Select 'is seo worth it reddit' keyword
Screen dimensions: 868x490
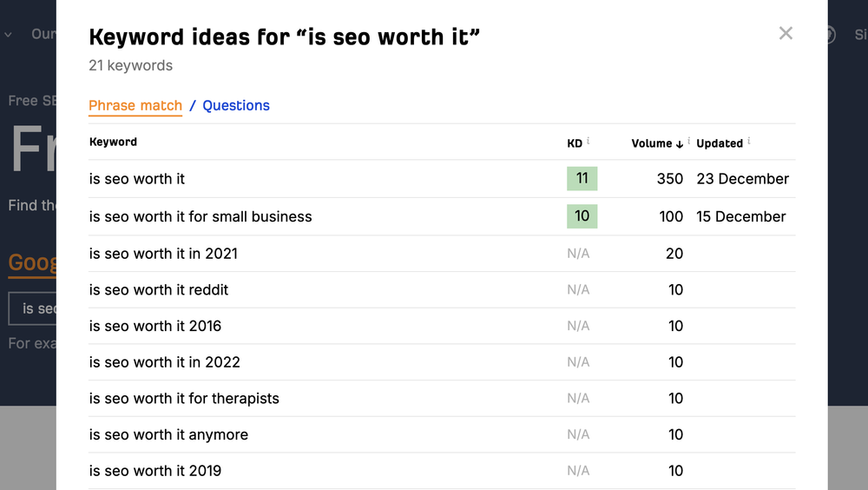[x=158, y=290]
